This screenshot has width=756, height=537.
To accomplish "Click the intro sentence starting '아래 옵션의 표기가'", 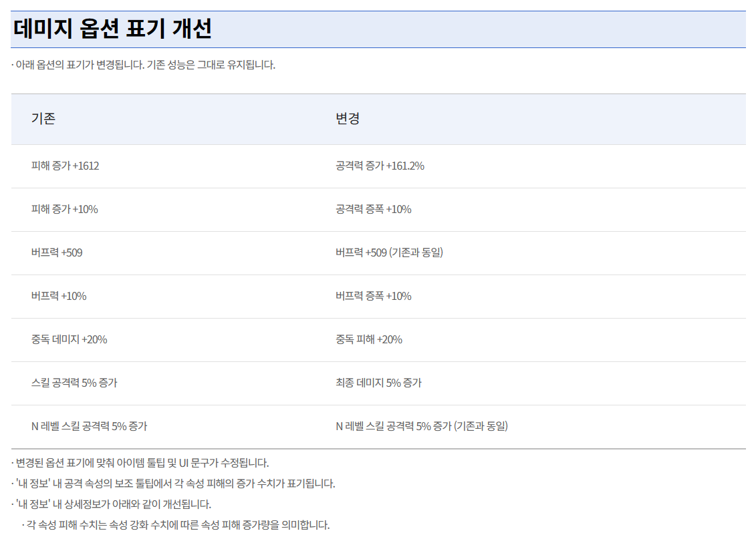I will pos(144,65).
